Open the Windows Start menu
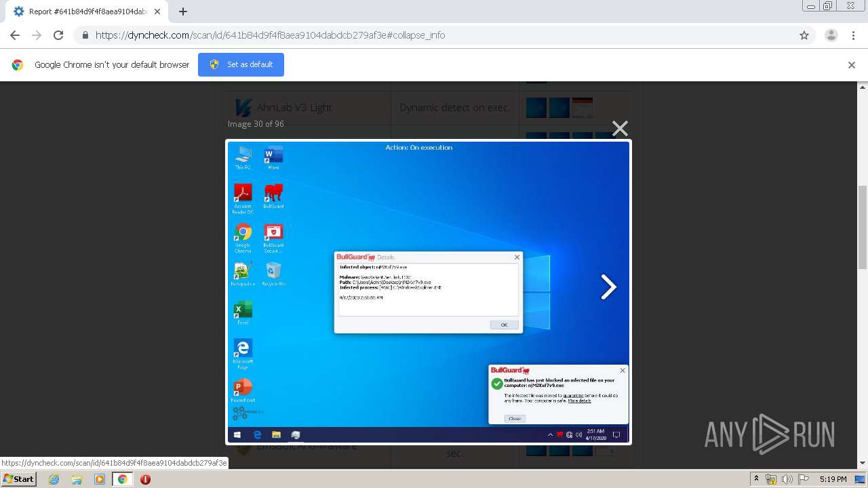 coord(18,479)
